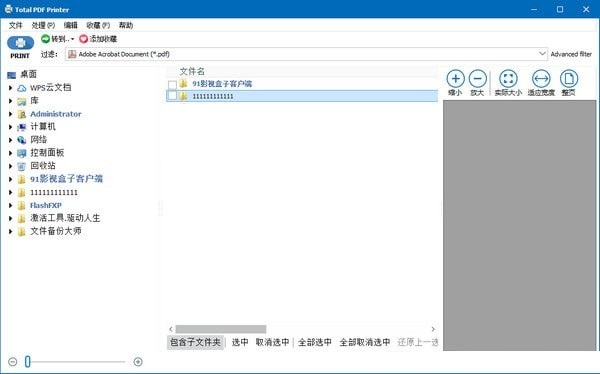The width and height of the screenshot is (600, 374).
Task: Click the 取消选中 button
Action: [272, 342]
